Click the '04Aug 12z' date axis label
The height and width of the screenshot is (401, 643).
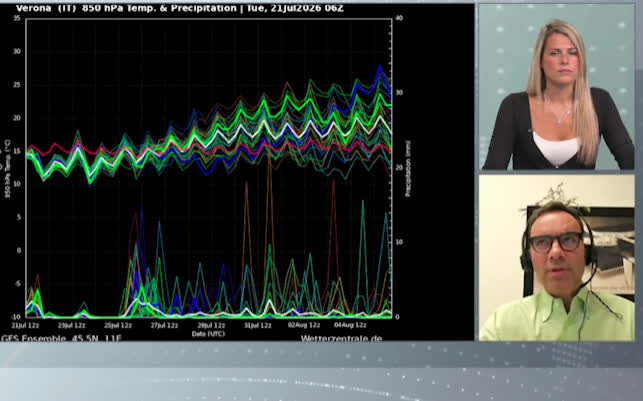[350, 325]
